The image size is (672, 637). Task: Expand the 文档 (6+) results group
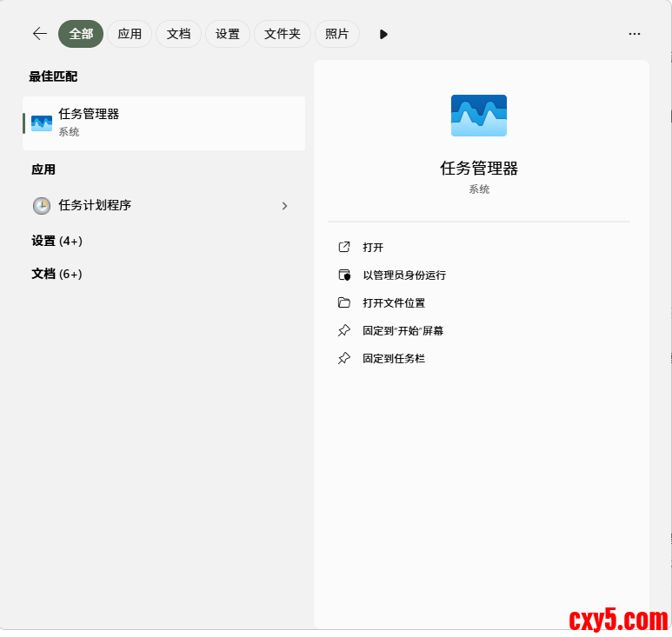point(57,274)
